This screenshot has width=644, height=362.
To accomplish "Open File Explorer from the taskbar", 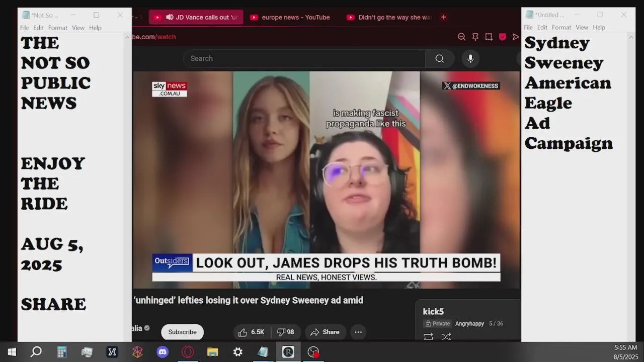I will coord(213,352).
